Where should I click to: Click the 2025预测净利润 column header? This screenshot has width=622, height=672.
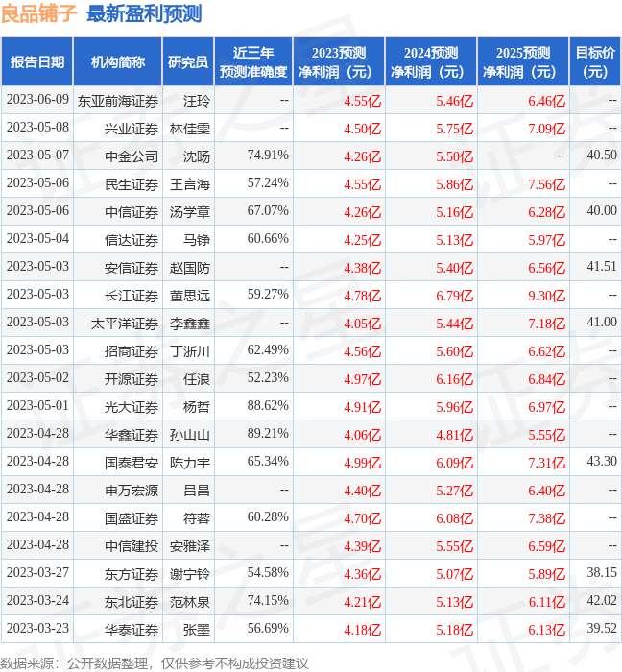click(x=523, y=61)
